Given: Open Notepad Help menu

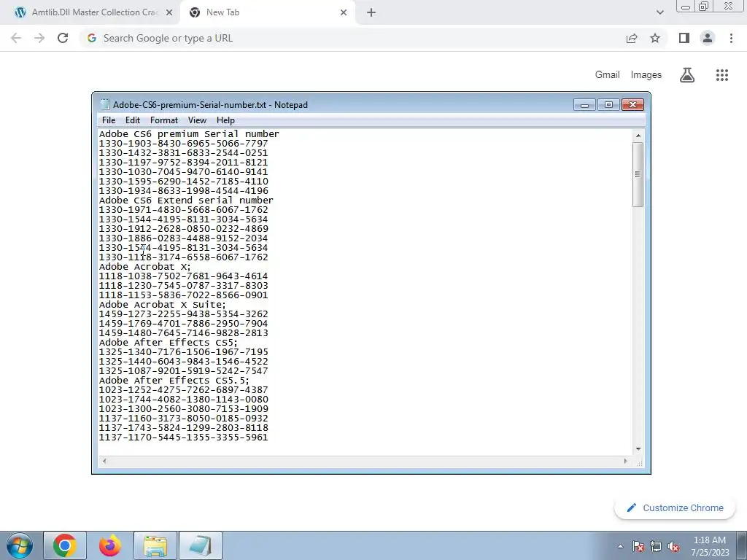Looking at the screenshot, I should [x=225, y=120].
